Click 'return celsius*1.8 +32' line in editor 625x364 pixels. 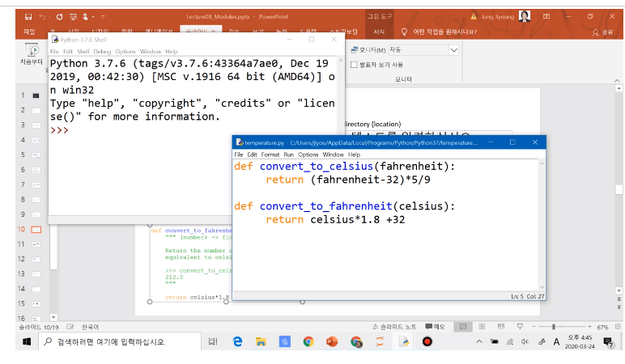tap(335, 219)
